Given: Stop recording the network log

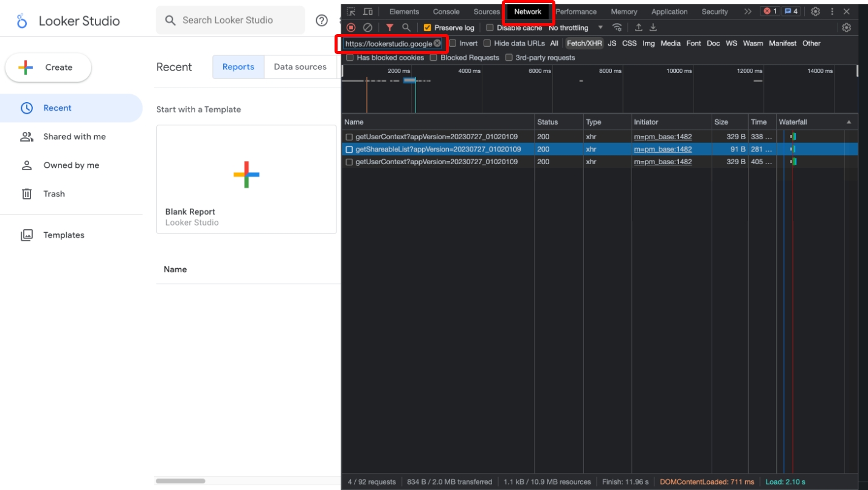Looking at the screenshot, I should pyautogui.click(x=351, y=28).
